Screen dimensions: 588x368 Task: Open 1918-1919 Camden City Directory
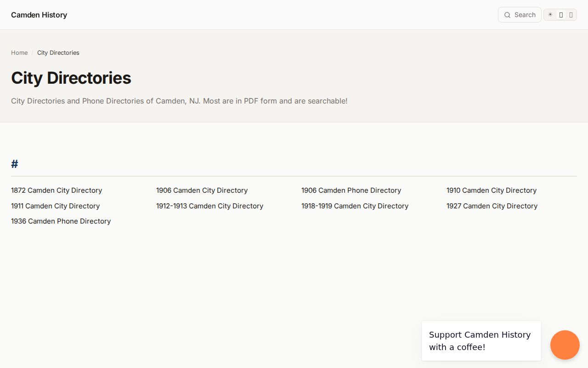click(355, 206)
